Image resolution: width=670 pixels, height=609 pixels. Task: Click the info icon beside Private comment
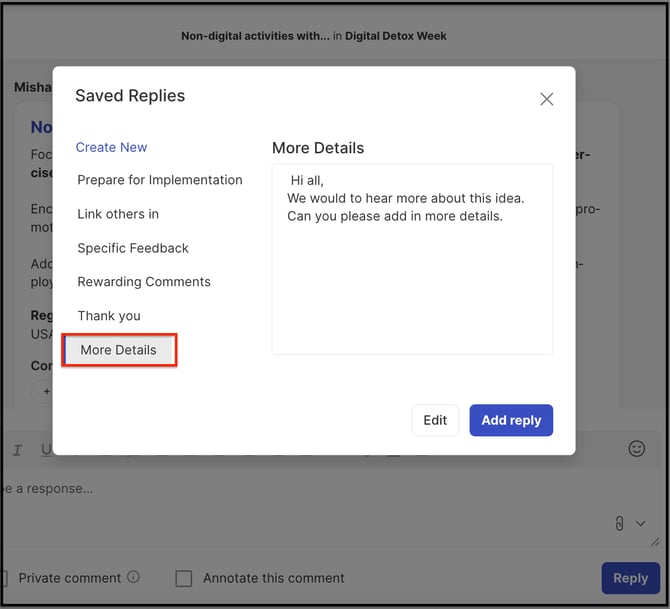pos(134,577)
